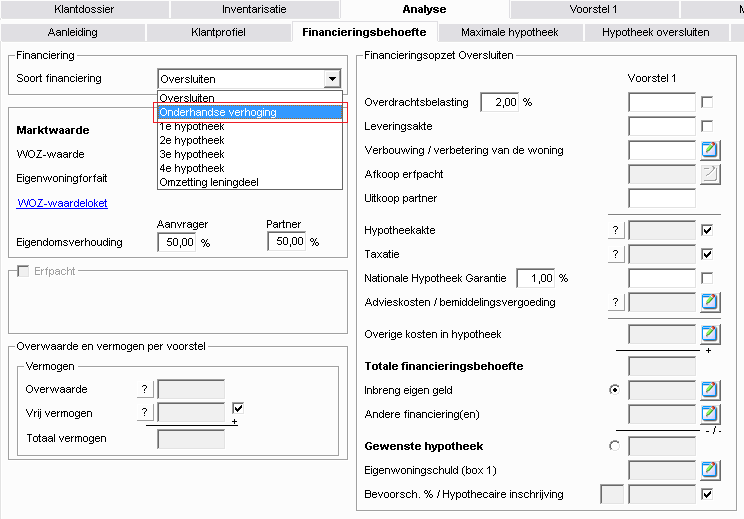Click Bevoorsch. % small percentage field
The width and height of the screenshot is (744, 519).
pos(612,494)
